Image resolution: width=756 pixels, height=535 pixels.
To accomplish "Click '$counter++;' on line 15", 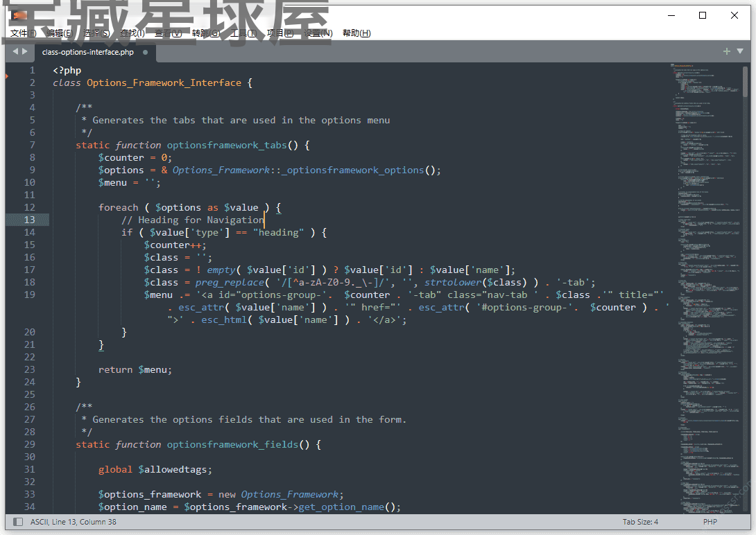I will tap(175, 245).
